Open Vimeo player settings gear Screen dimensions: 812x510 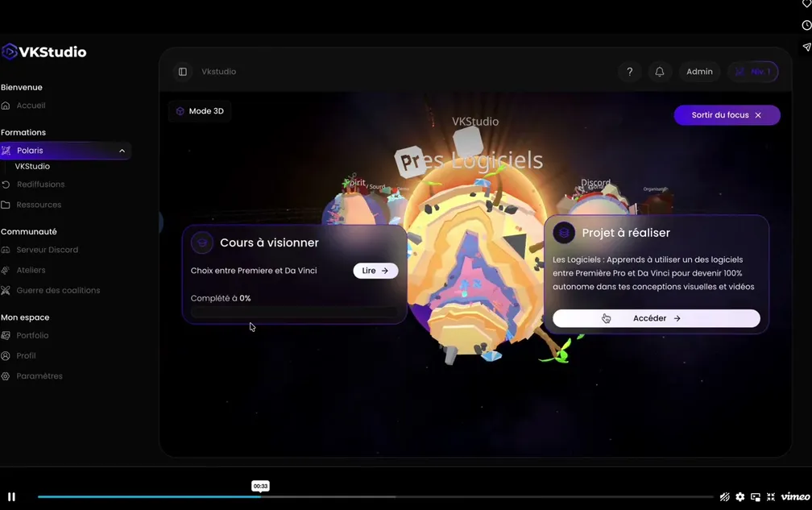click(739, 497)
